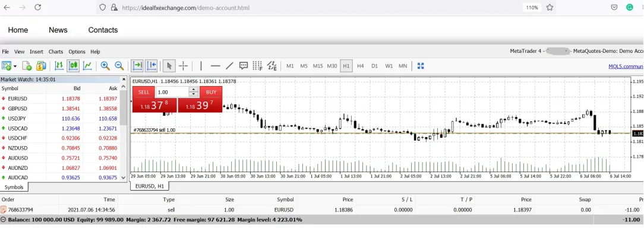Switch to bar chart view
This screenshot has height=228, width=644.
tap(59, 66)
